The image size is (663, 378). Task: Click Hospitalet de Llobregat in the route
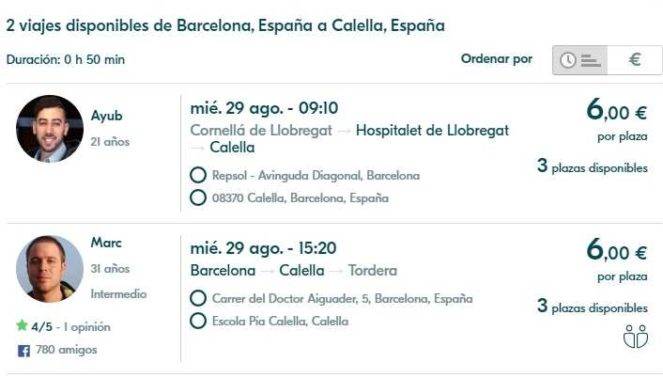432,130
